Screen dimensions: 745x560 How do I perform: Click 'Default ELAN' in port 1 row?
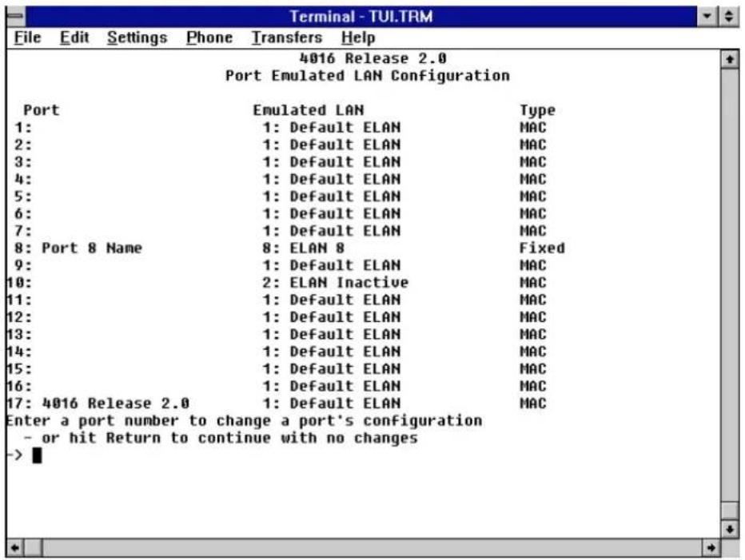(345, 127)
